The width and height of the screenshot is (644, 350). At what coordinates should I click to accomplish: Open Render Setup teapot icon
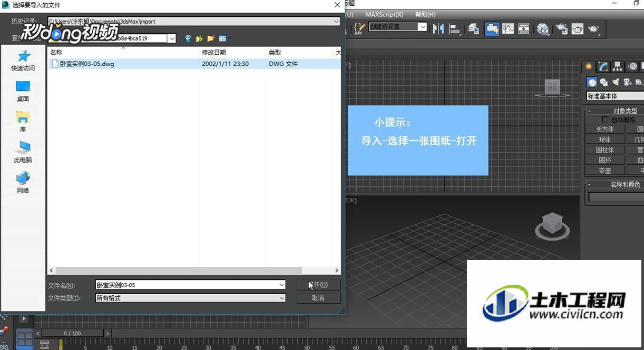tap(562, 28)
